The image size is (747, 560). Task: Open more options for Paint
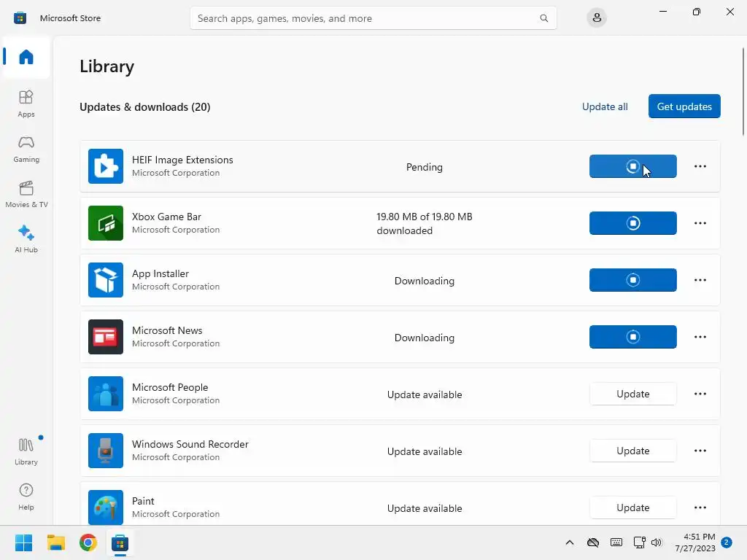[x=700, y=507]
